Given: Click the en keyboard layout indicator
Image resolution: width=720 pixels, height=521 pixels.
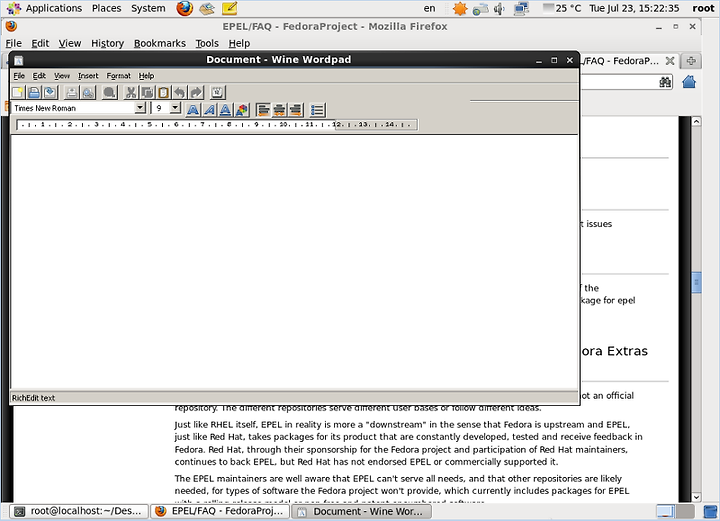Looking at the screenshot, I should [429, 8].
